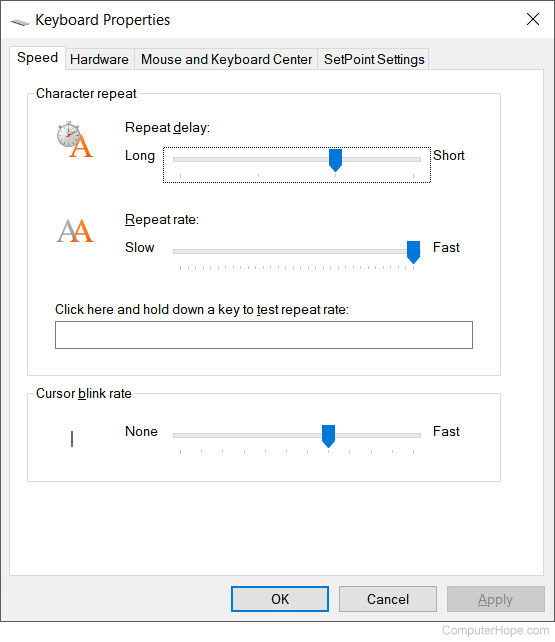
Task: Click the stopwatch Repeat delay icon
Action: [75, 140]
